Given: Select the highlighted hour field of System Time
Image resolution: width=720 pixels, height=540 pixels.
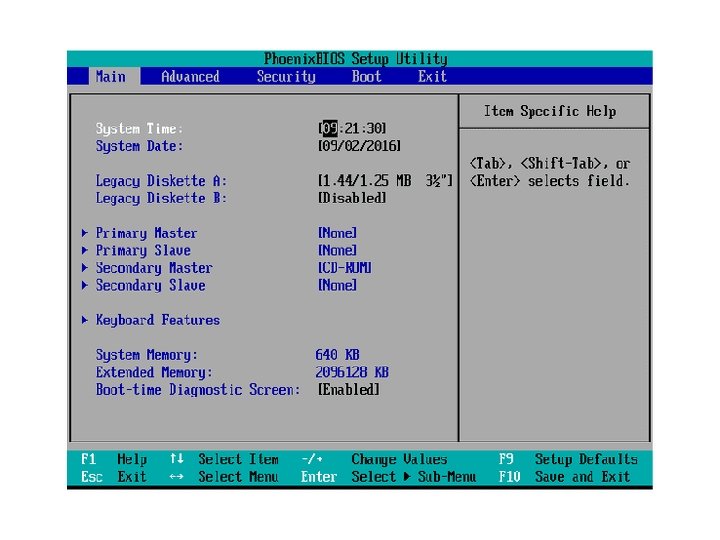Looking at the screenshot, I should coord(330,128).
